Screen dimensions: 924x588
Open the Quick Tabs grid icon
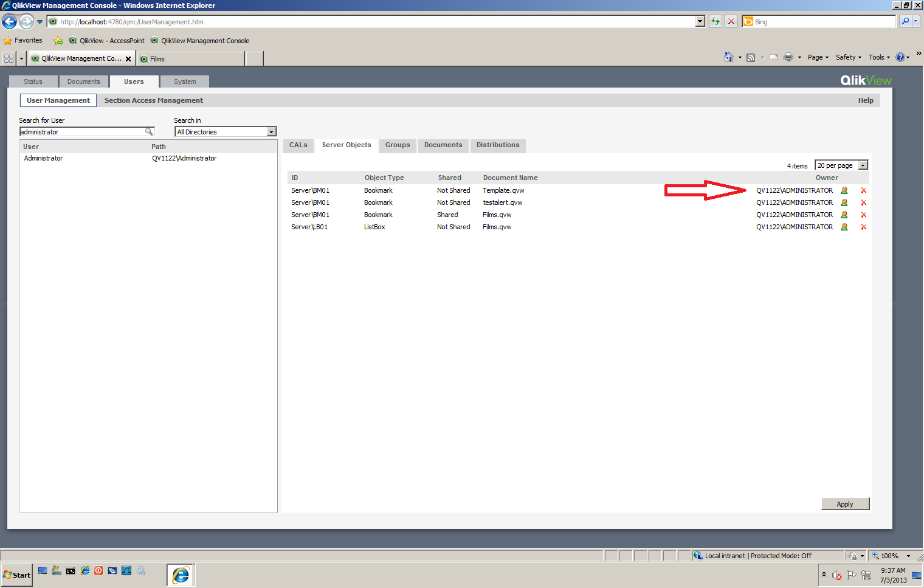[x=9, y=58]
